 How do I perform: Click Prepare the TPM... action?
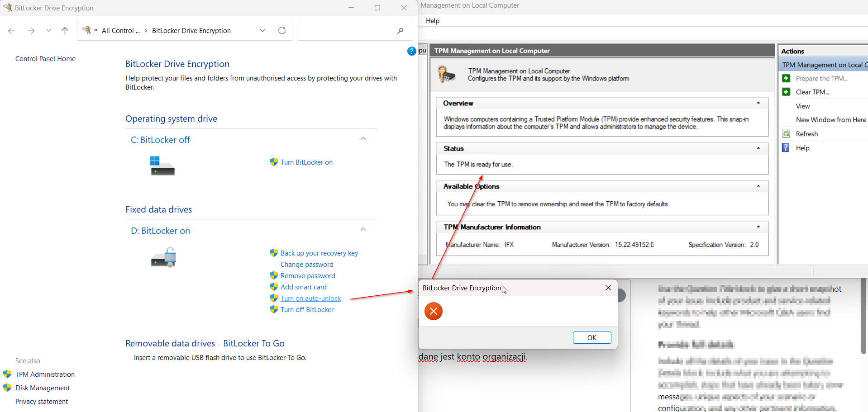pyautogui.click(x=822, y=79)
